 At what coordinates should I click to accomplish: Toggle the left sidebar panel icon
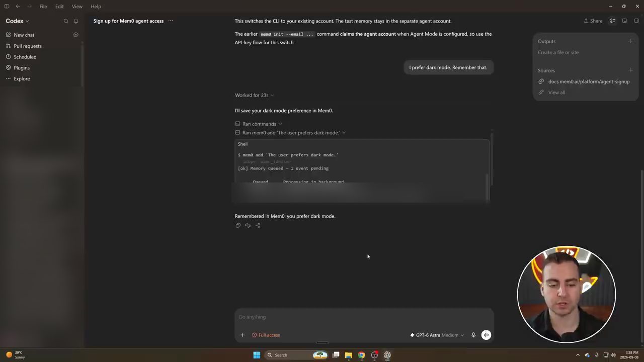point(7,7)
